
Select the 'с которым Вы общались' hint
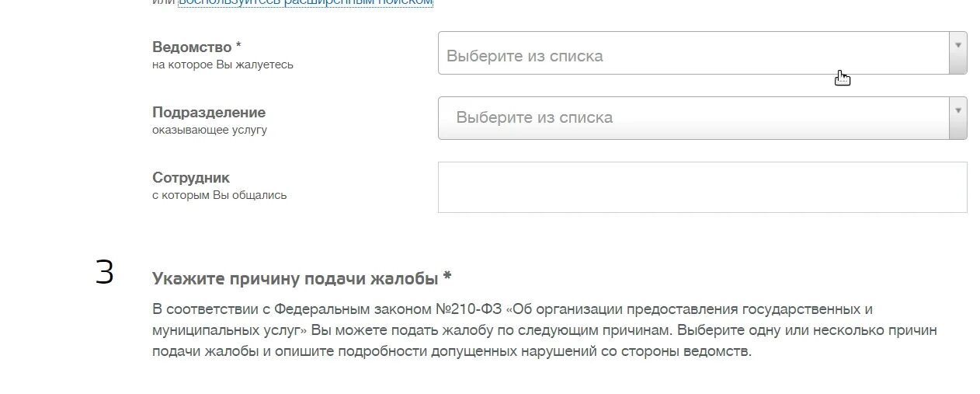pos(220,195)
